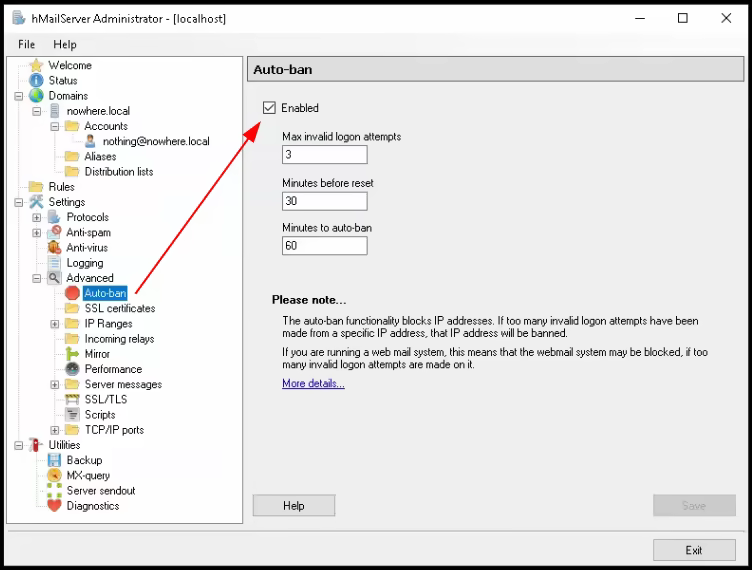This screenshot has height=570, width=752.
Task: Select Server messages label in tree
Action: tap(123, 384)
